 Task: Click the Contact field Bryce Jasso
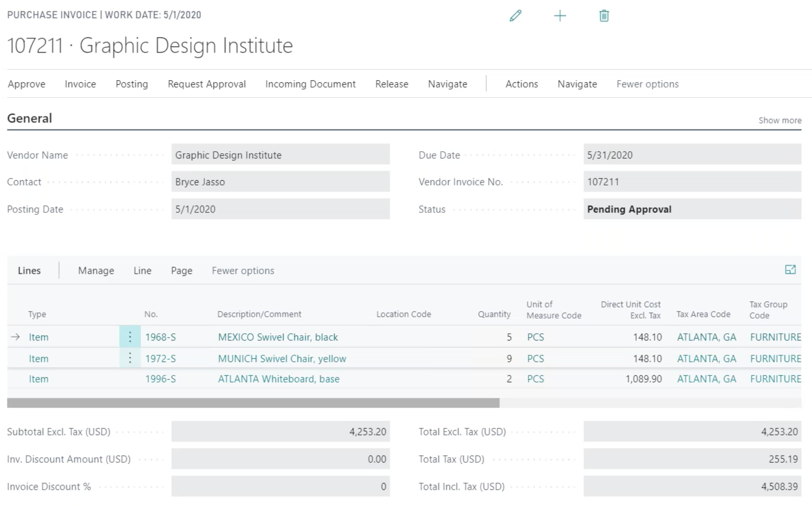pos(280,182)
